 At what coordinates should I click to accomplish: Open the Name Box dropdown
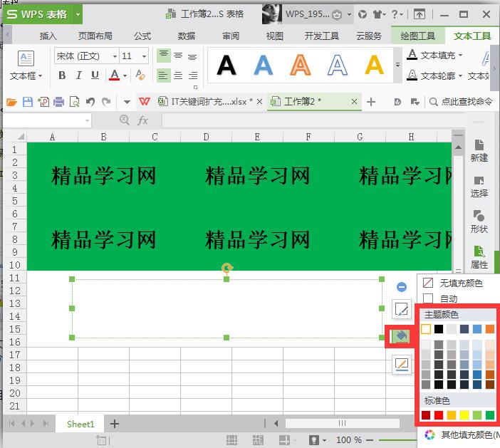87,120
